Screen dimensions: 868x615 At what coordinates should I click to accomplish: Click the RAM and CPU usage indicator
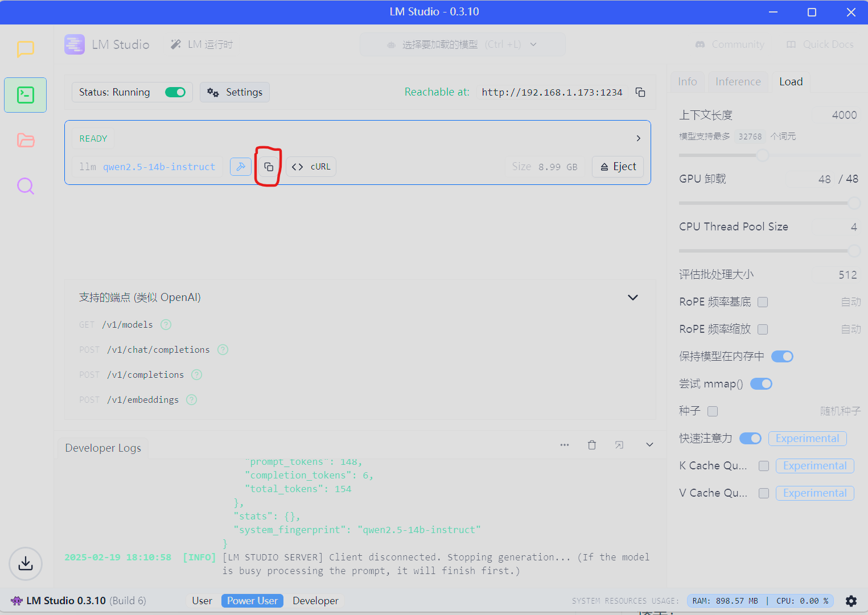[x=760, y=601]
